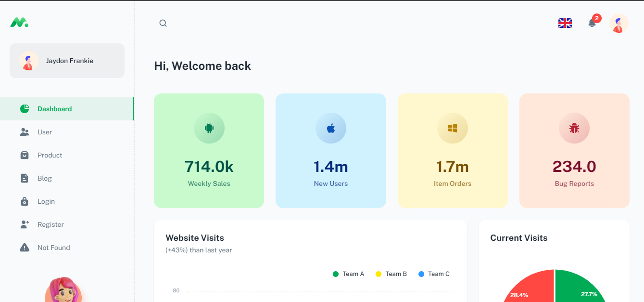Click the (+43%) than last year subtitle
This screenshot has height=302, width=644.
[199, 250]
